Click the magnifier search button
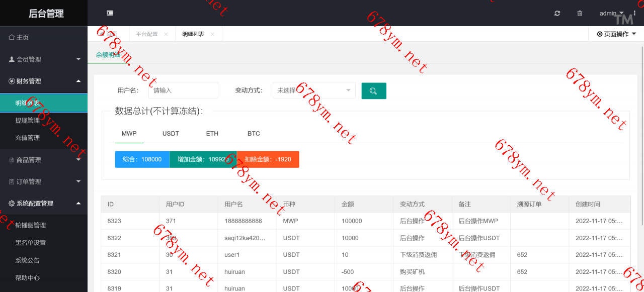 point(373,91)
